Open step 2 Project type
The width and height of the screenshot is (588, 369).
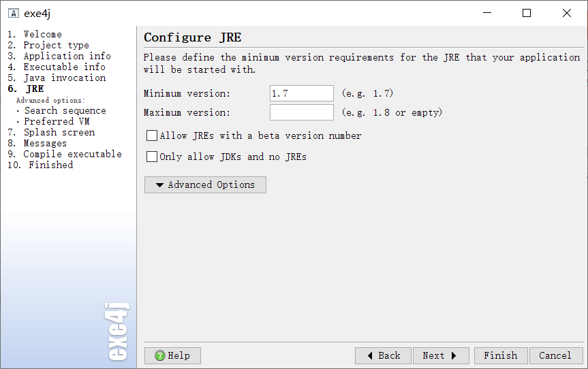[48, 45]
